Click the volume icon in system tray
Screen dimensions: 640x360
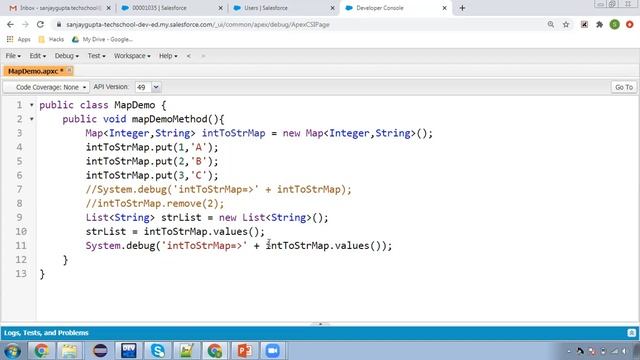click(624, 351)
